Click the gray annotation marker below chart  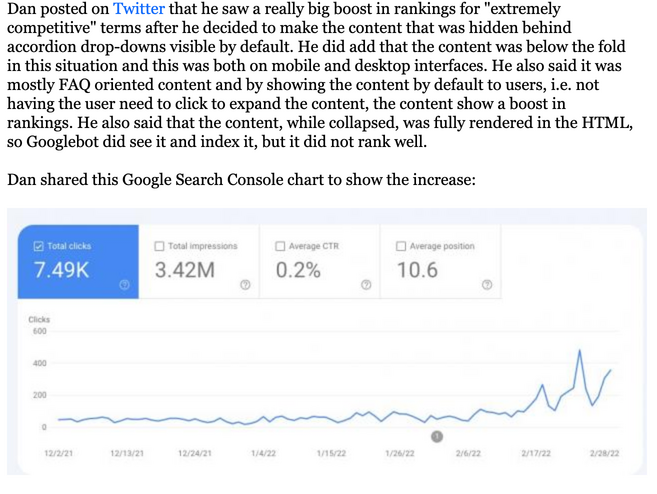tap(437, 437)
